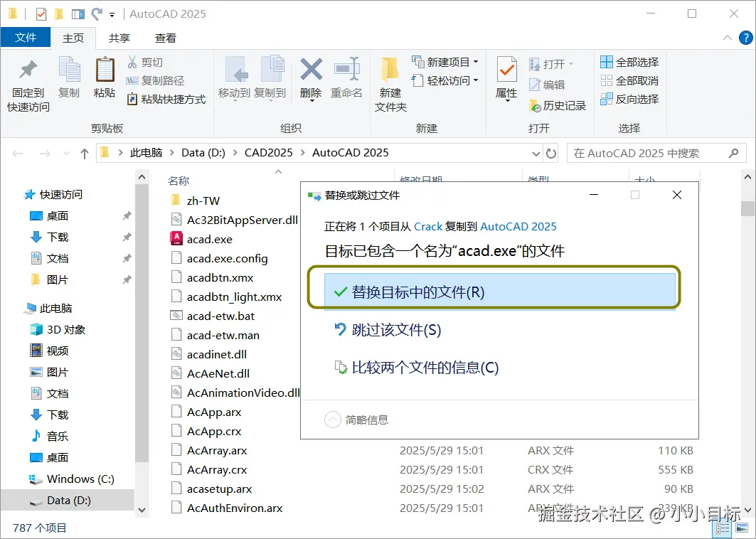Collapse the ribbon with the chevron
756x539 pixels.
[x=727, y=38]
